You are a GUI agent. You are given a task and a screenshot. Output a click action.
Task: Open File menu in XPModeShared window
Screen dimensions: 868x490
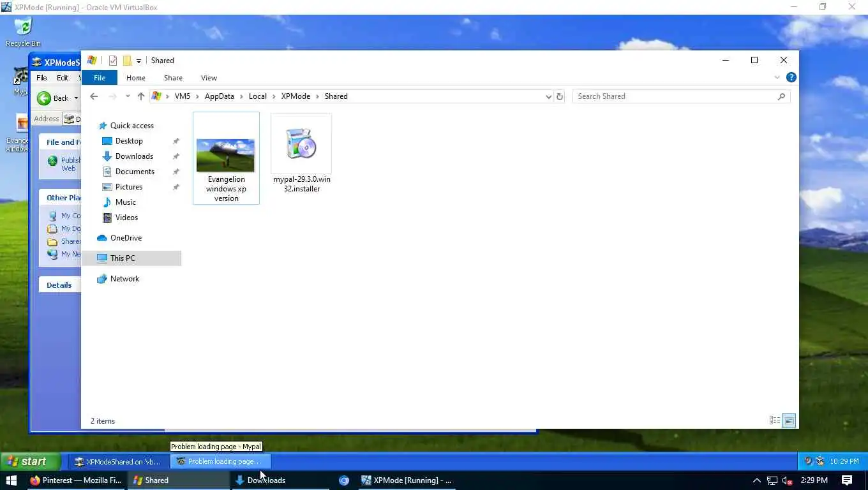click(x=41, y=78)
